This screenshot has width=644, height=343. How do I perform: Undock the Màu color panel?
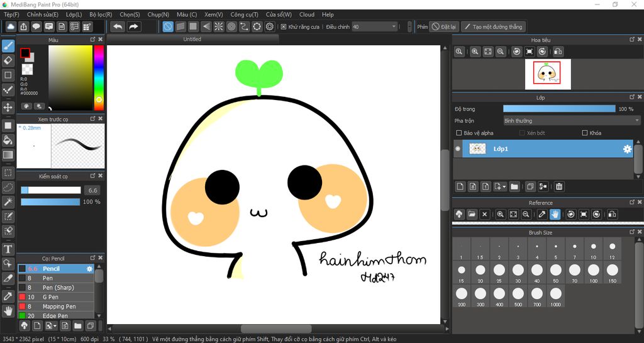point(93,40)
